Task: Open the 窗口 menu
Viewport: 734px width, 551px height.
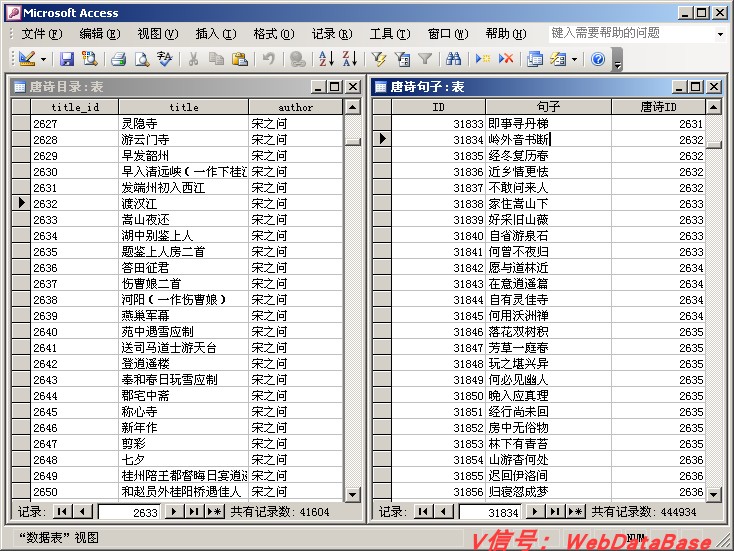Action: coord(448,34)
